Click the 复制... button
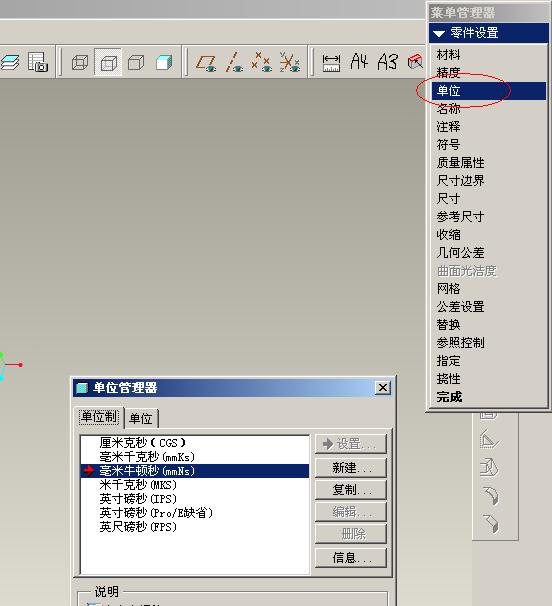The width and height of the screenshot is (552, 606). [x=351, y=490]
